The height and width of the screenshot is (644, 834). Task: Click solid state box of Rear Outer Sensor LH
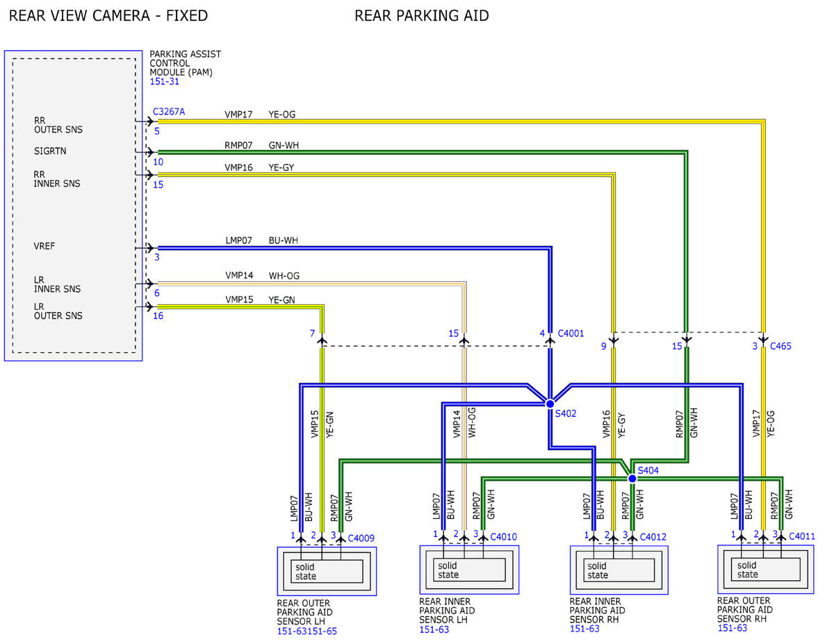point(327,571)
